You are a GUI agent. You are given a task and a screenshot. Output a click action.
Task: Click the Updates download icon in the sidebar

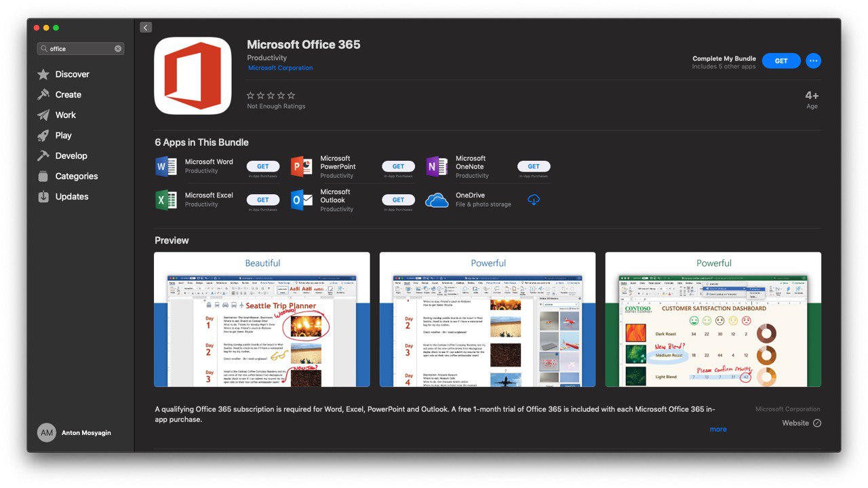click(x=43, y=196)
